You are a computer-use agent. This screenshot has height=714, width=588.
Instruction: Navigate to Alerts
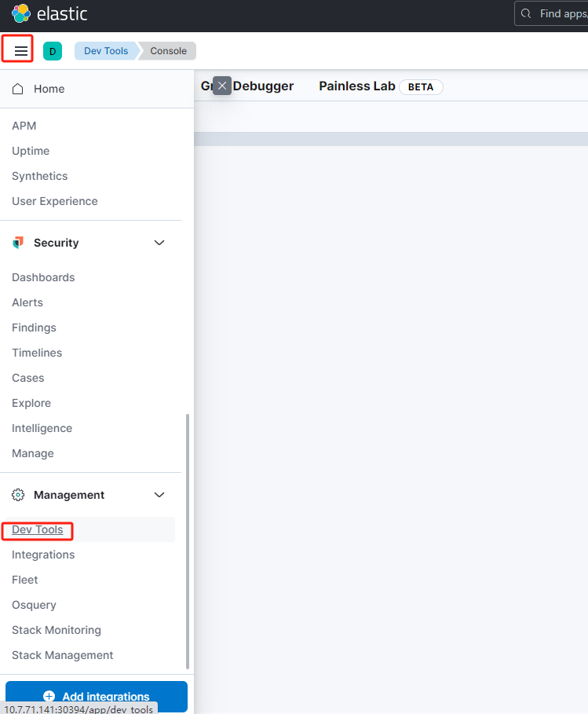(27, 302)
